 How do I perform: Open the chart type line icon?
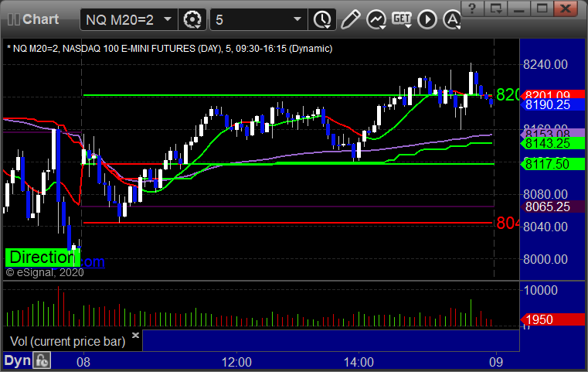point(376,19)
